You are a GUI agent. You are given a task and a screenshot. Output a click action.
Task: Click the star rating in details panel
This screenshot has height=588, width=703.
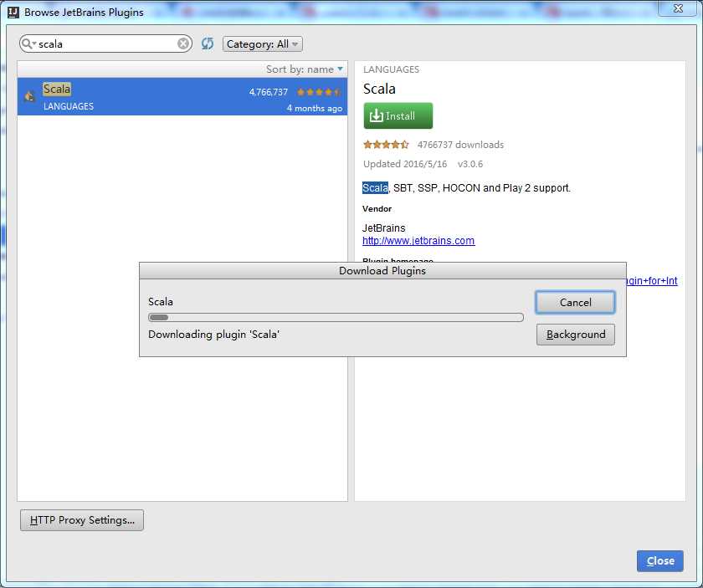tap(386, 145)
